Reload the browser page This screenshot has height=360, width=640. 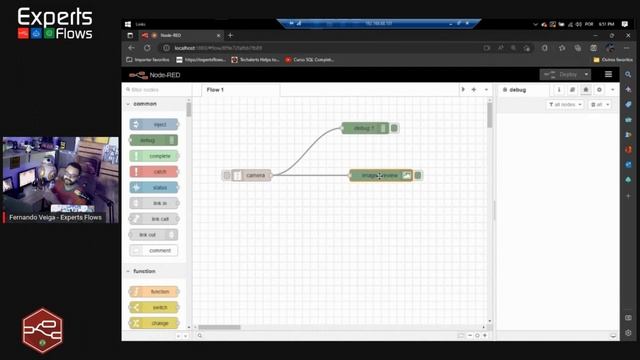click(x=147, y=48)
